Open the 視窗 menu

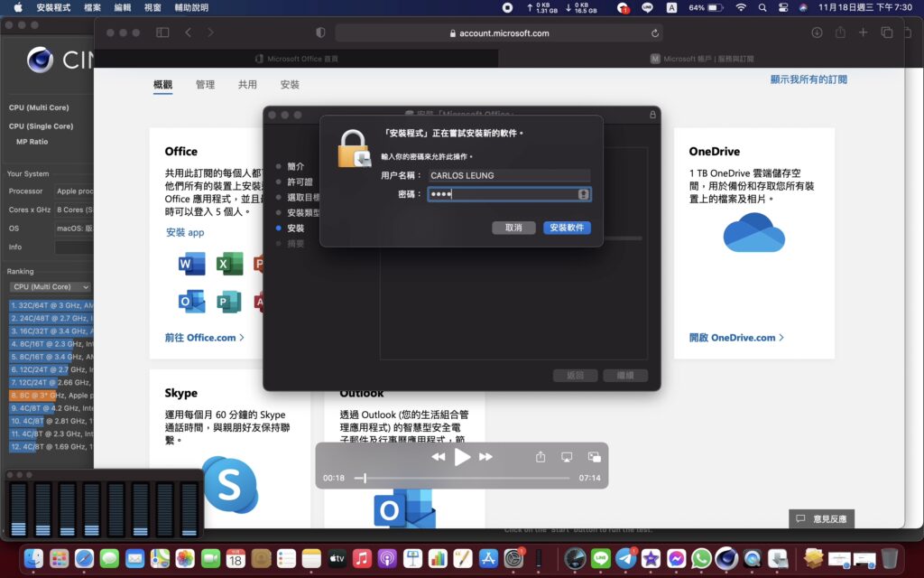(152, 7)
